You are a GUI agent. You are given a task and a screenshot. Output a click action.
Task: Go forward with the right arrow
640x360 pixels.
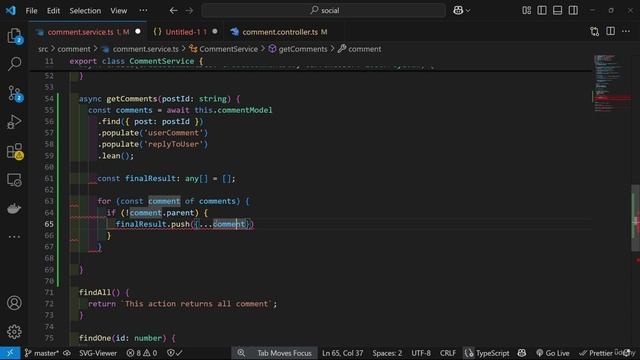(x=189, y=11)
